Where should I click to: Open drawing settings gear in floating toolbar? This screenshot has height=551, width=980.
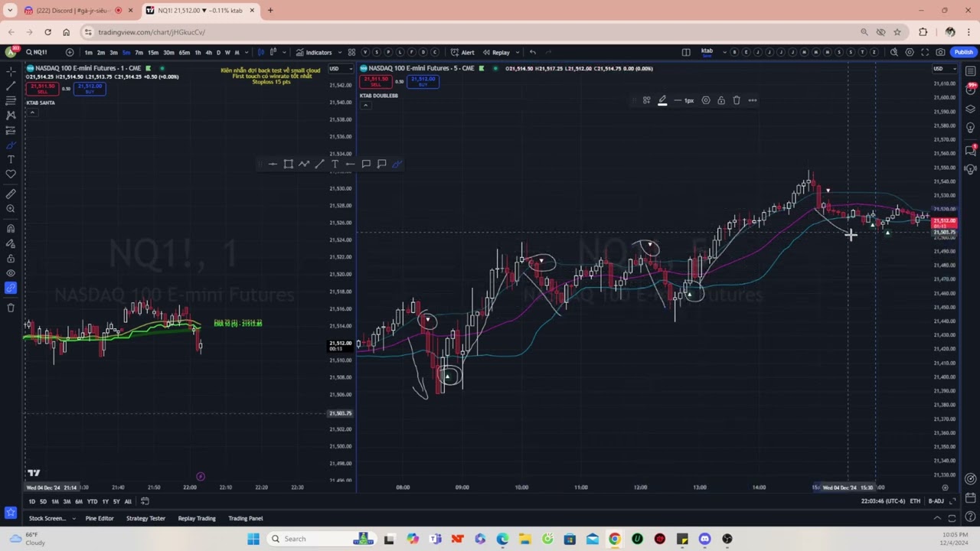[706, 100]
